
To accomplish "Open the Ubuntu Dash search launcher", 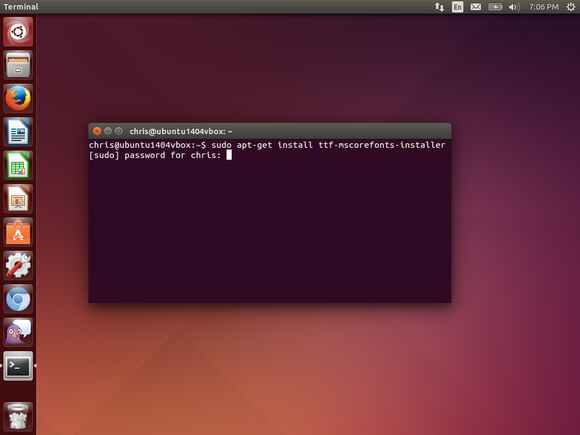I will click(x=18, y=32).
